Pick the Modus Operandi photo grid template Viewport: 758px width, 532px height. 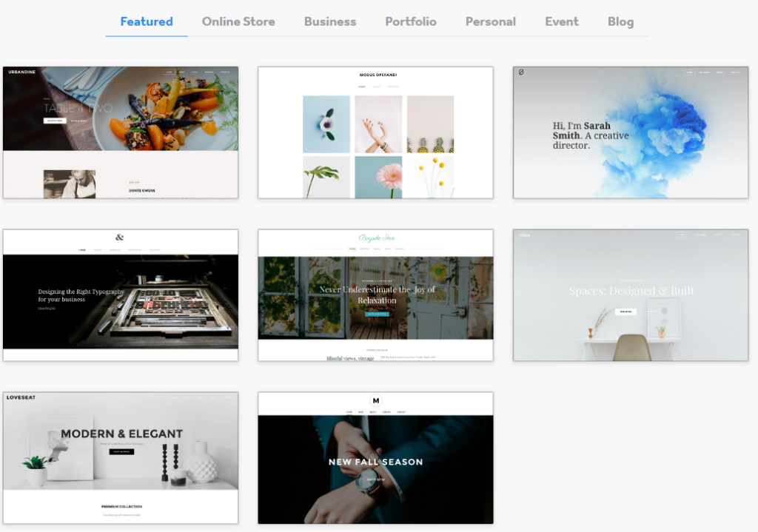(375, 132)
